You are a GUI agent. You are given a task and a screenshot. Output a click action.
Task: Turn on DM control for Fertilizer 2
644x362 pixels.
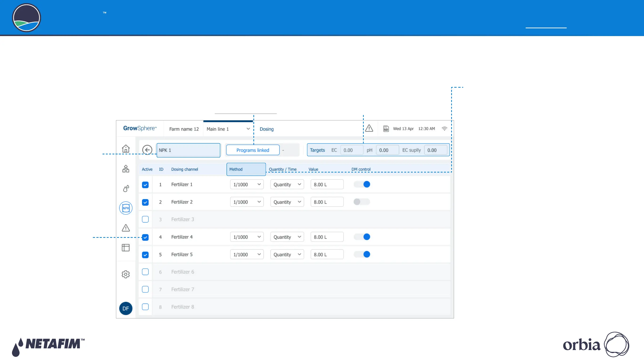[x=362, y=202]
